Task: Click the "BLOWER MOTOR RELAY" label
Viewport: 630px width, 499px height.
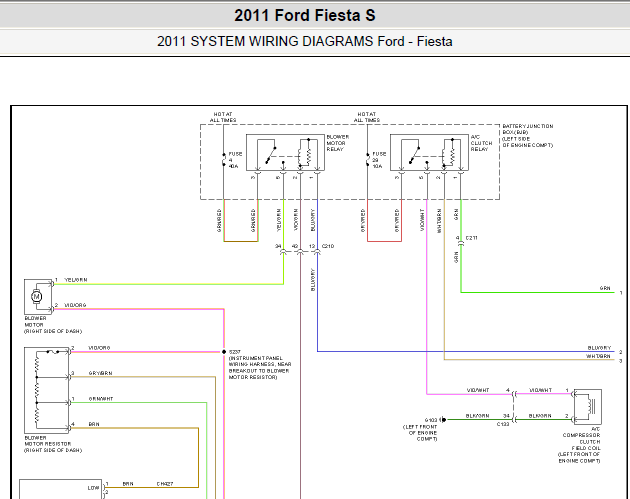Action: (x=338, y=143)
